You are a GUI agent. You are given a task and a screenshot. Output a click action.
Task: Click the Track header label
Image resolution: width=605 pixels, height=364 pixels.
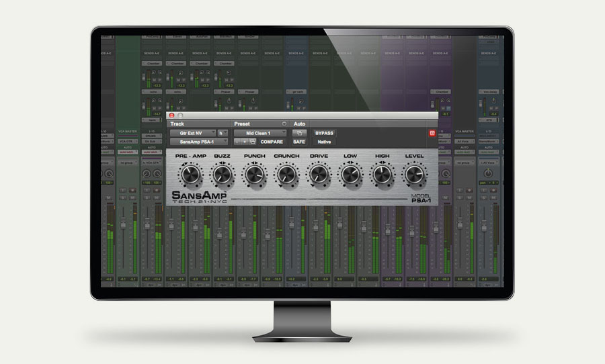click(177, 124)
